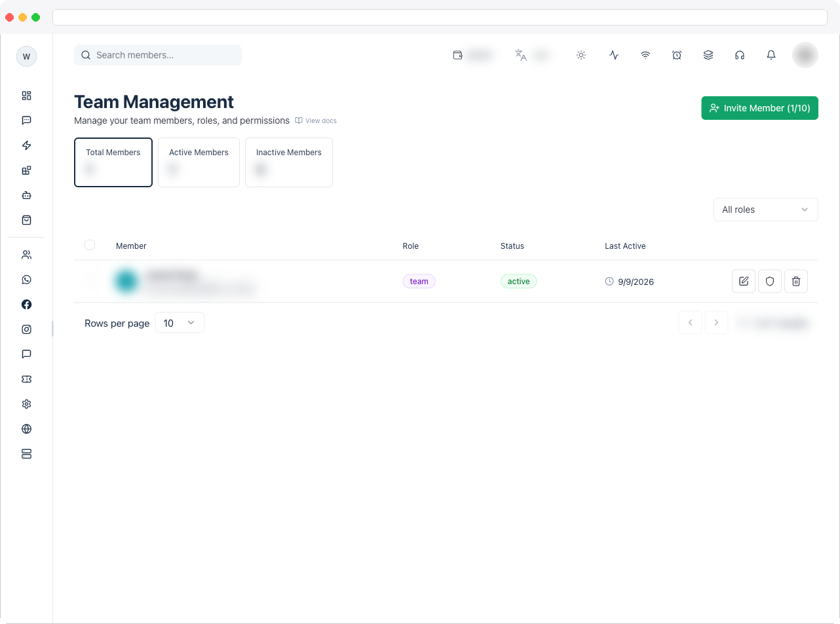Click the green "active" status badge
The image size is (840, 624).
(518, 282)
